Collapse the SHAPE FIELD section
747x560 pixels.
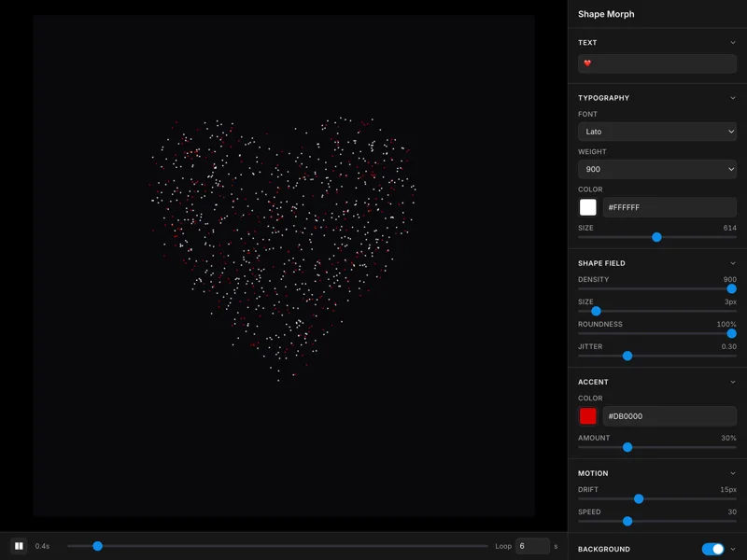[x=733, y=263]
